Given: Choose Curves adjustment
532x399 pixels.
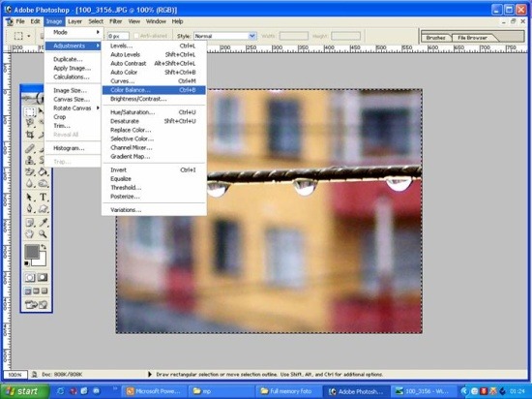Looking at the screenshot, I should pyautogui.click(x=154, y=81).
